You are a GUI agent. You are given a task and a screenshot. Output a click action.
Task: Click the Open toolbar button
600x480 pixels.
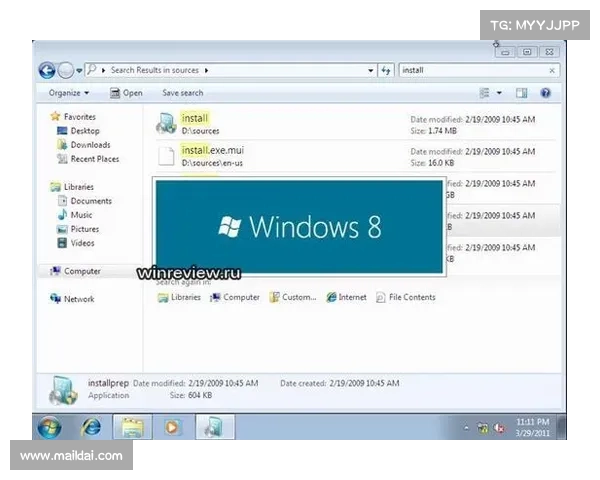click(126, 93)
